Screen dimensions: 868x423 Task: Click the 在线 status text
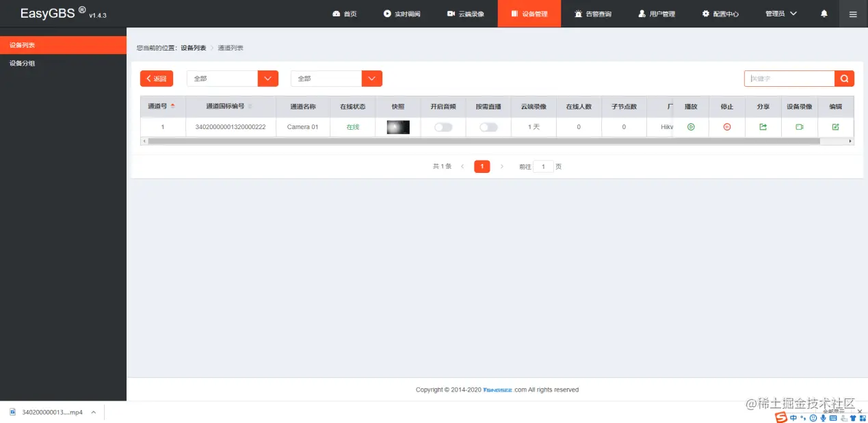pyautogui.click(x=352, y=127)
